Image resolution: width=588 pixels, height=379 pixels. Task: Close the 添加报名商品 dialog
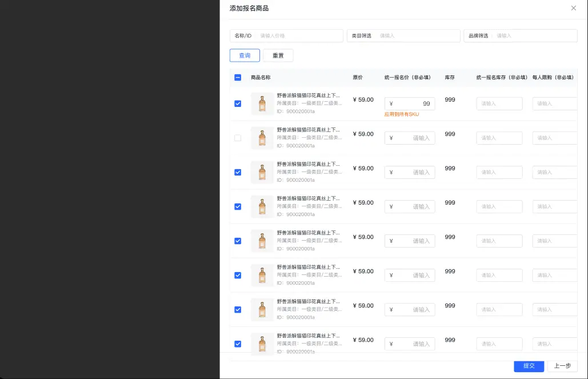click(x=573, y=8)
